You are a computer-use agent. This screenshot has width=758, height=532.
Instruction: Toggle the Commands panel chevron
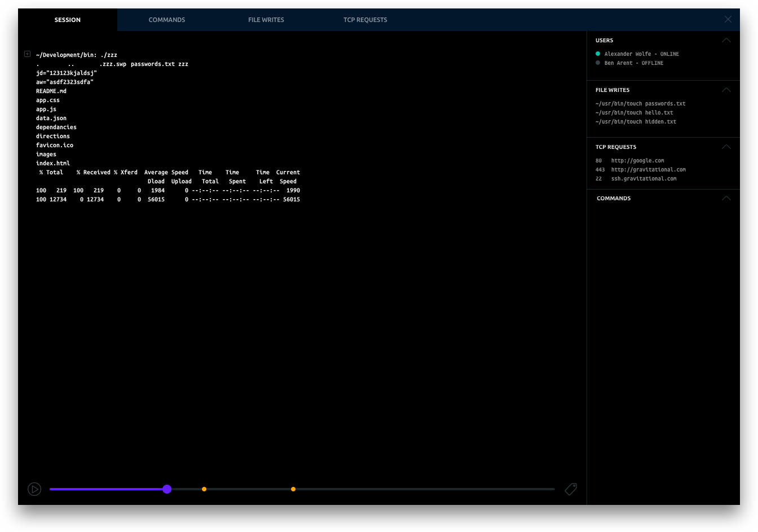(726, 199)
